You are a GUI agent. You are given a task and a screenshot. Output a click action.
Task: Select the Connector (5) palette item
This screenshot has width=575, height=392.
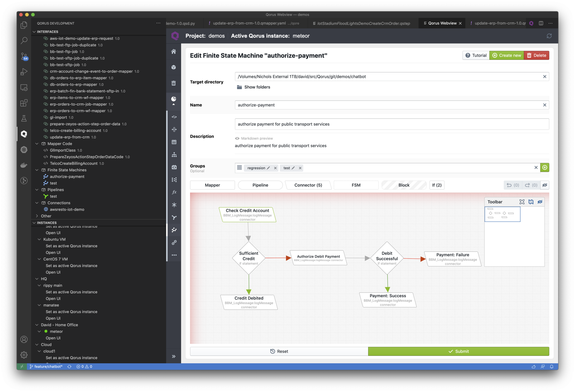[308, 185]
